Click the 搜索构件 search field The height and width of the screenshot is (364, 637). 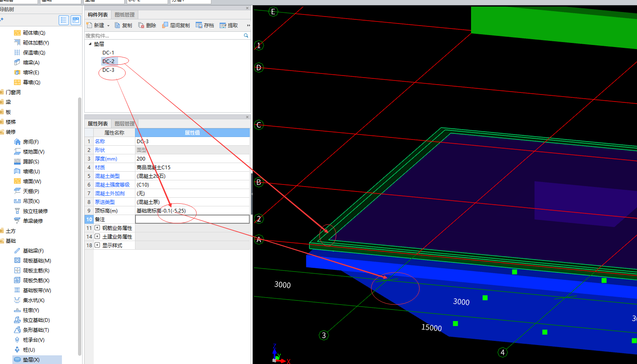164,35
